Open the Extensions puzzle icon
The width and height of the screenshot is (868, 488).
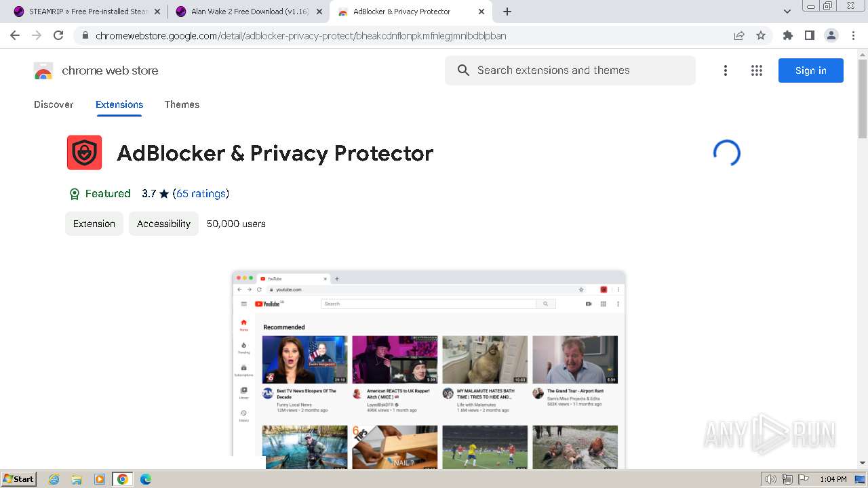[787, 35]
